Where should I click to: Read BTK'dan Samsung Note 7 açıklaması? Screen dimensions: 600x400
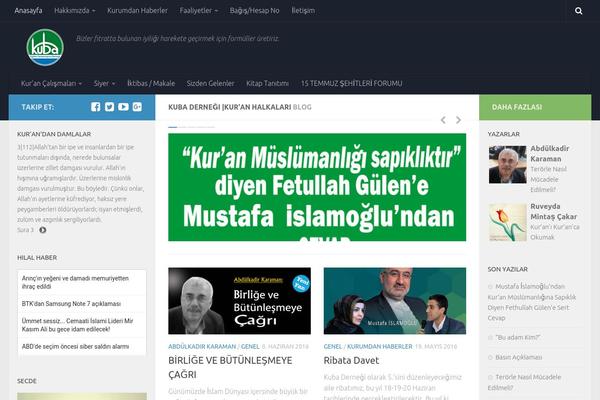coord(71,304)
